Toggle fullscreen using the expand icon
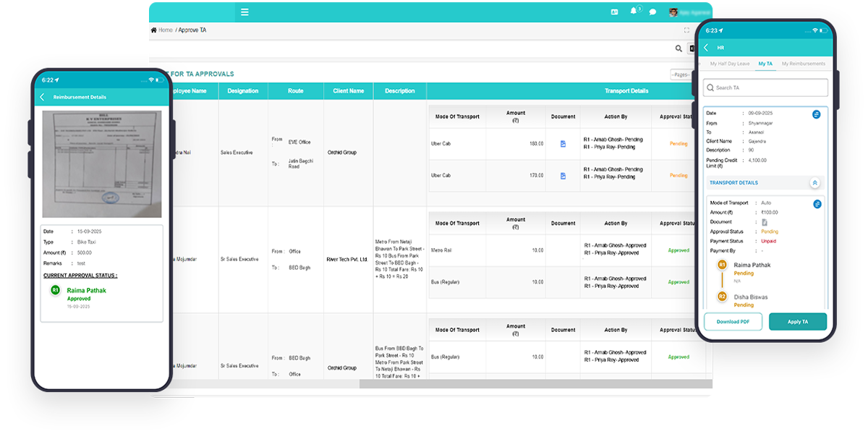This screenshot has height=434, width=868. [686, 30]
